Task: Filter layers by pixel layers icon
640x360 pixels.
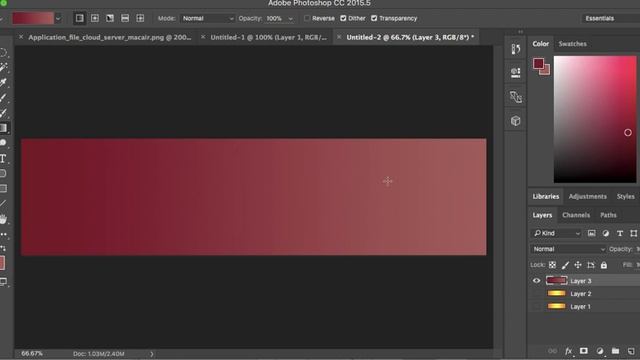Action: (591, 233)
